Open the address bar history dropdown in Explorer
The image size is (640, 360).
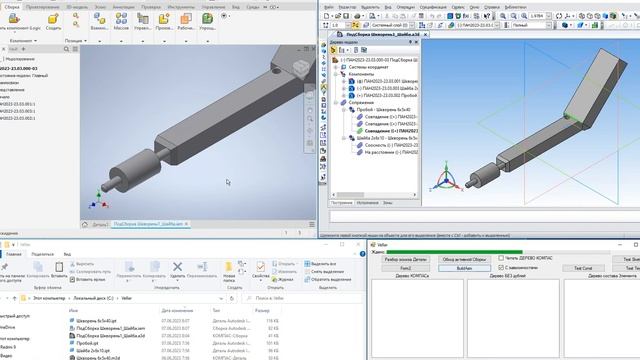point(221,298)
